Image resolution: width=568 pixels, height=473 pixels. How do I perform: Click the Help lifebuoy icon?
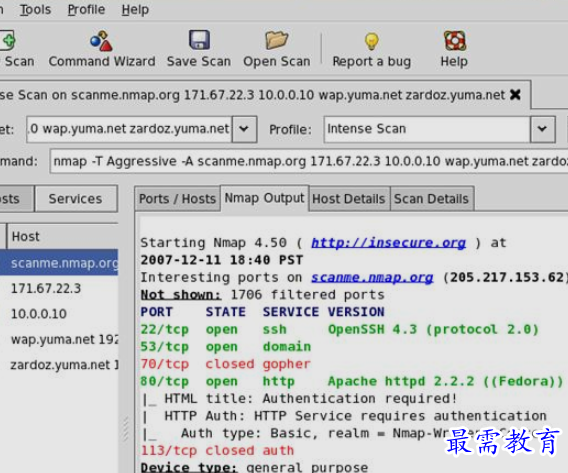(x=454, y=41)
